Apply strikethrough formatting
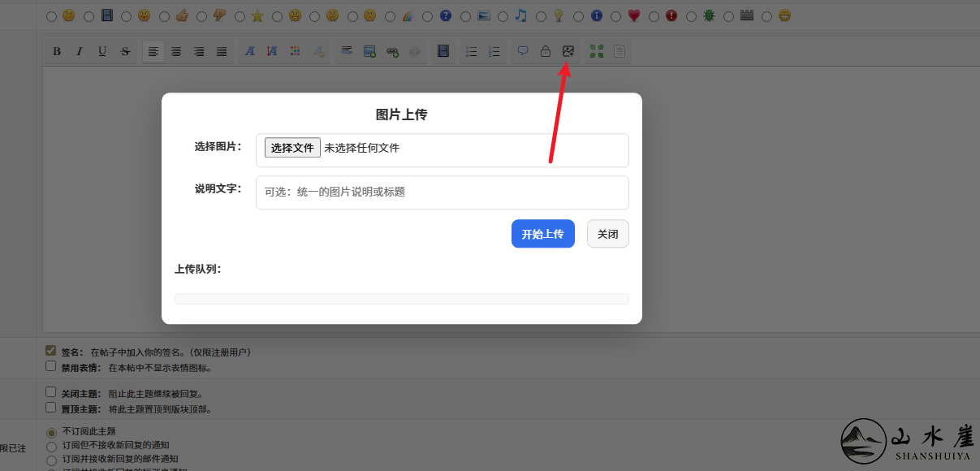The width and height of the screenshot is (980, 471). pos(124,50)
